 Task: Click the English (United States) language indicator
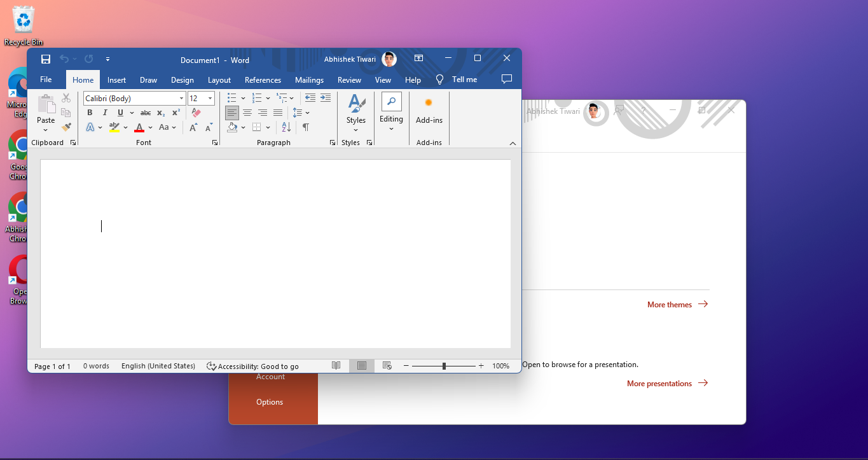point(158,366)
